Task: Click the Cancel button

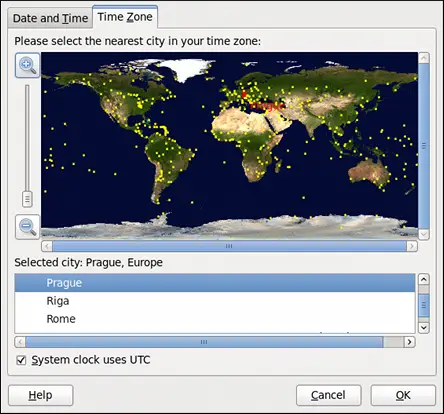Action: coord(328,395)
